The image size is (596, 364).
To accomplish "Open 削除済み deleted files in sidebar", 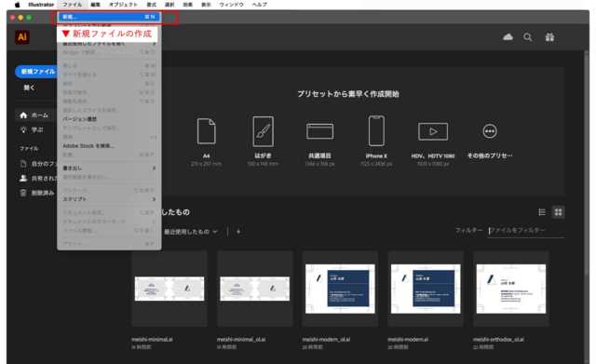I will [x=37, y=193].
